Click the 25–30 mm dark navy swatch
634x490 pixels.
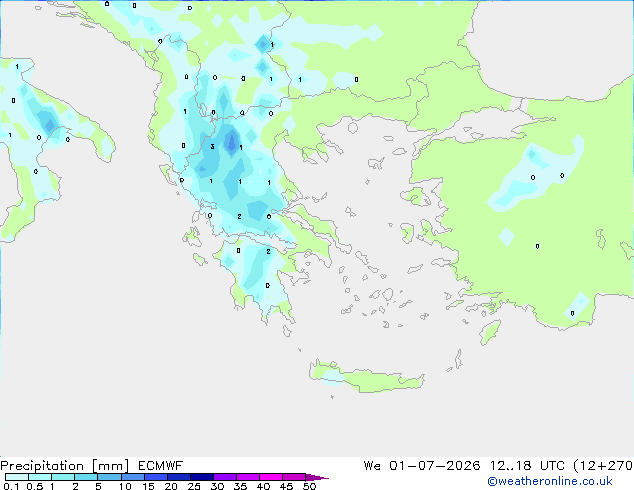point(202,477)
